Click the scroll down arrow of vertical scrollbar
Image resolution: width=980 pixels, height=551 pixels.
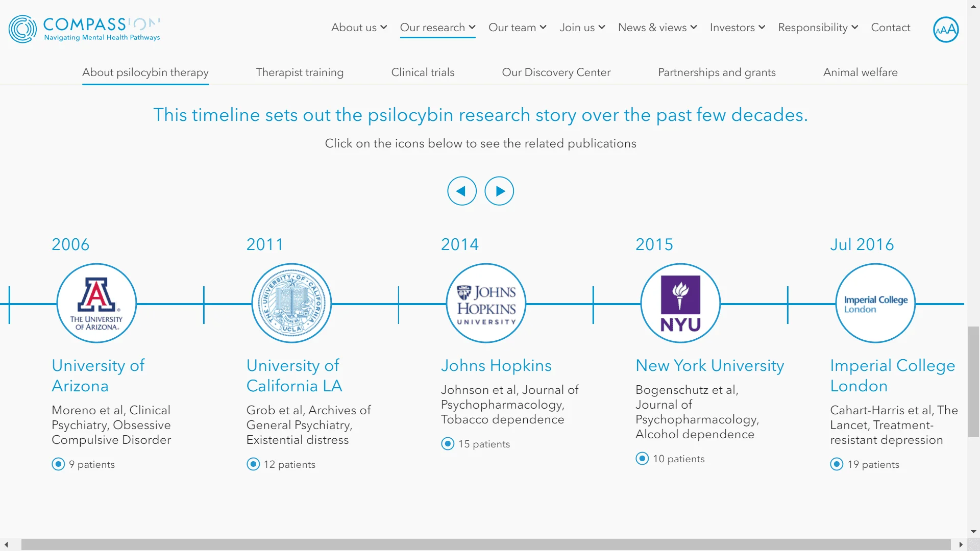[973, 532]
